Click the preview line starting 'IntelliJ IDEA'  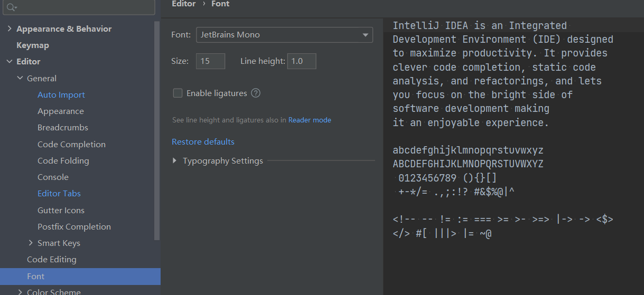(480, 26)
